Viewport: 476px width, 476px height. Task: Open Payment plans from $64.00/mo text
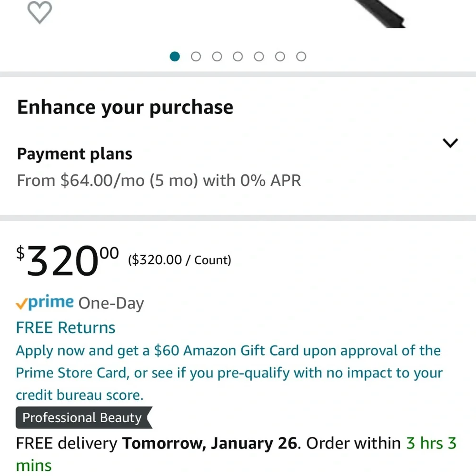click(159, 181)
